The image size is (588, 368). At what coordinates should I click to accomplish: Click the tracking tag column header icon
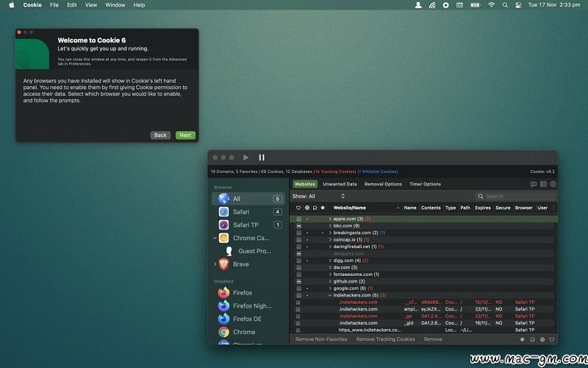315,208
